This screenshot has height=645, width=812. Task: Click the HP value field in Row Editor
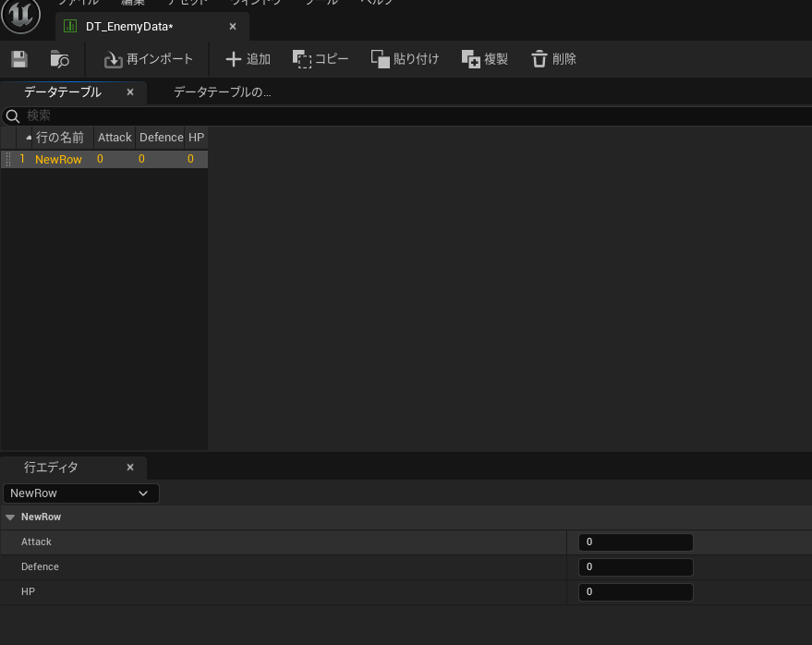[636, 591]
